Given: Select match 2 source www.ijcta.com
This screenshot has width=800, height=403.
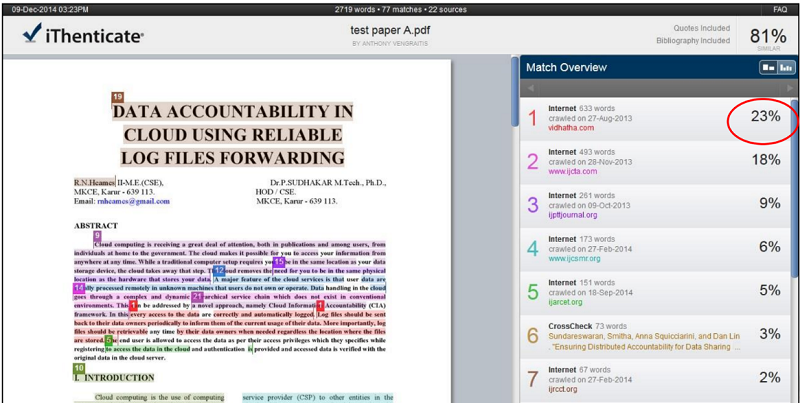Looking at the screenshot, I should pos(572,171).
